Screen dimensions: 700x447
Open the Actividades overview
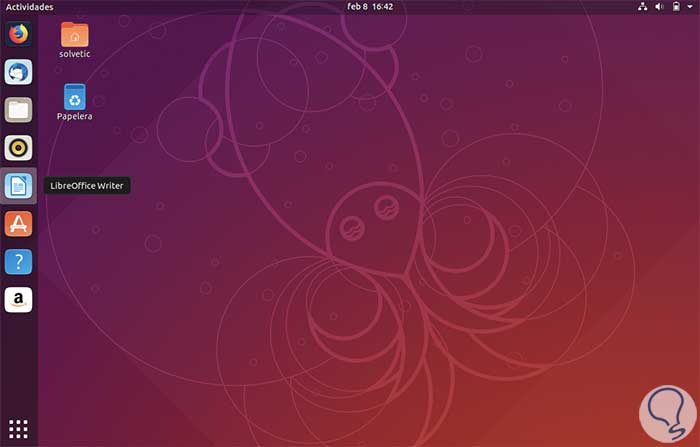point(29,7)
